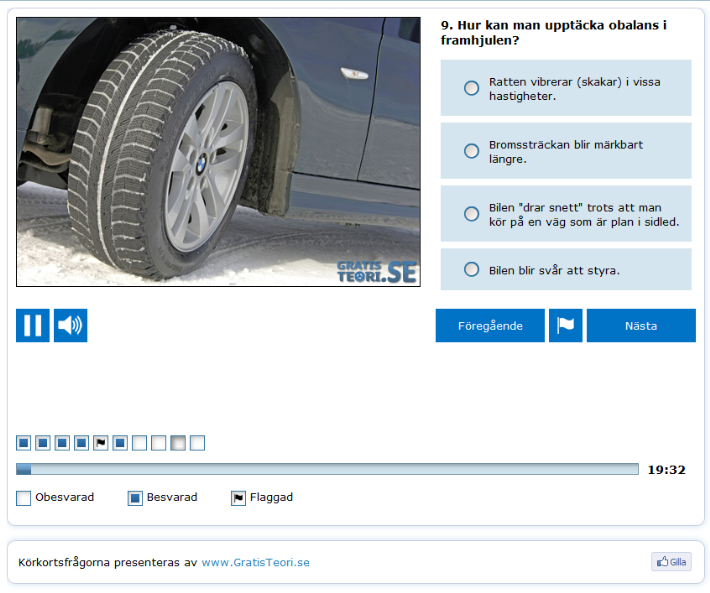Flag this question with the flag button
This screenshot has height=593, width=710.
pyautogui.click(x=565, y=325)
